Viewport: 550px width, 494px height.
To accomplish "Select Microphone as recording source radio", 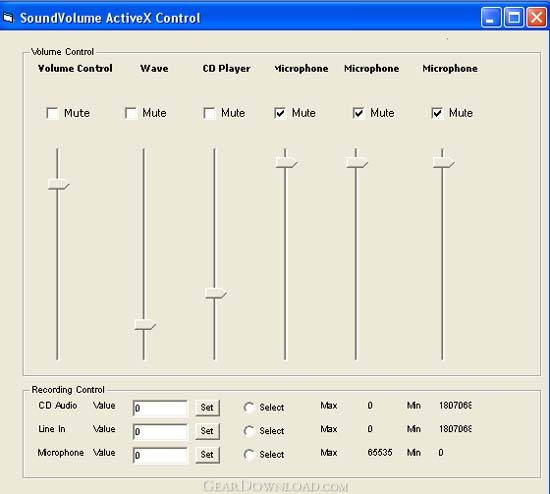I will click(249, 454).
